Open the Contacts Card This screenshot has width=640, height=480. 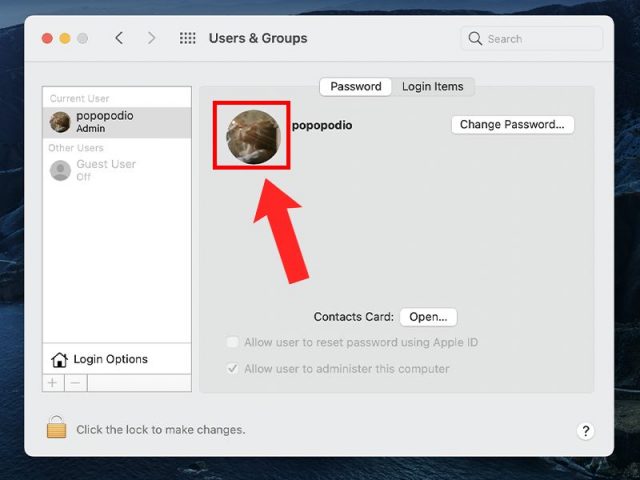[428, 317]
